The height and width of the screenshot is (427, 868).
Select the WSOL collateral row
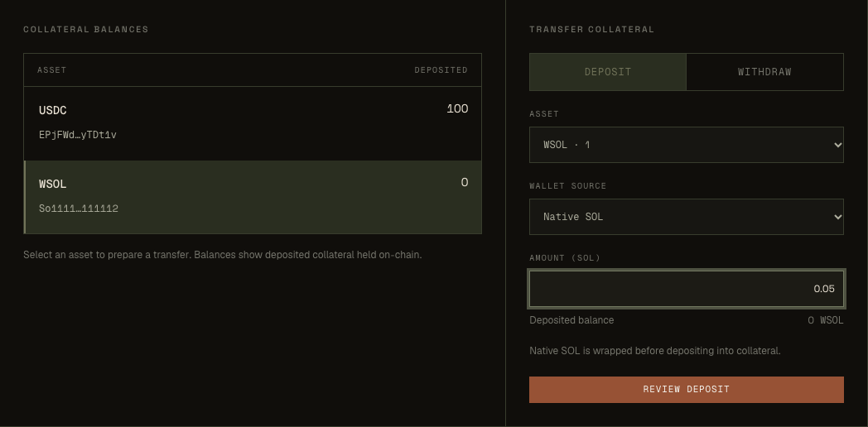(x=253, y=198)
